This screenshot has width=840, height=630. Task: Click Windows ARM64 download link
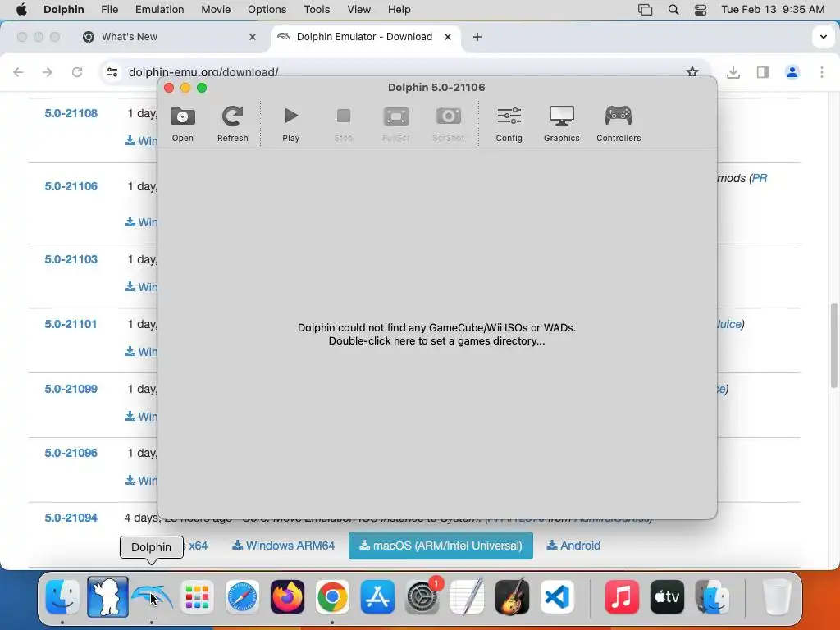coord(283,546)
